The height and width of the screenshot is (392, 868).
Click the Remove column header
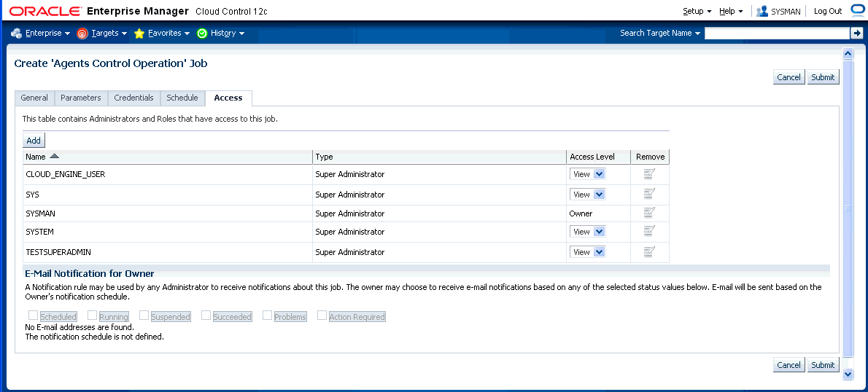(x=650, y=157)
